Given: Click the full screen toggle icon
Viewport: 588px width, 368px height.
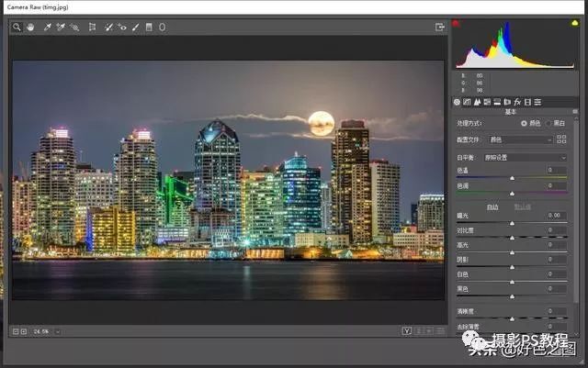Looking at the screenshot, I should click(x=440, y=28).
